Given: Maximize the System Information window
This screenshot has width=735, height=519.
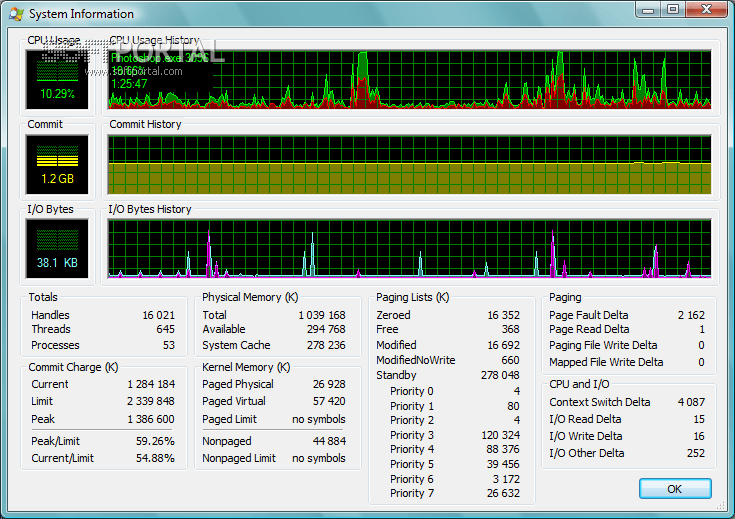Looking at the screenshot, I should coord(673,10).
